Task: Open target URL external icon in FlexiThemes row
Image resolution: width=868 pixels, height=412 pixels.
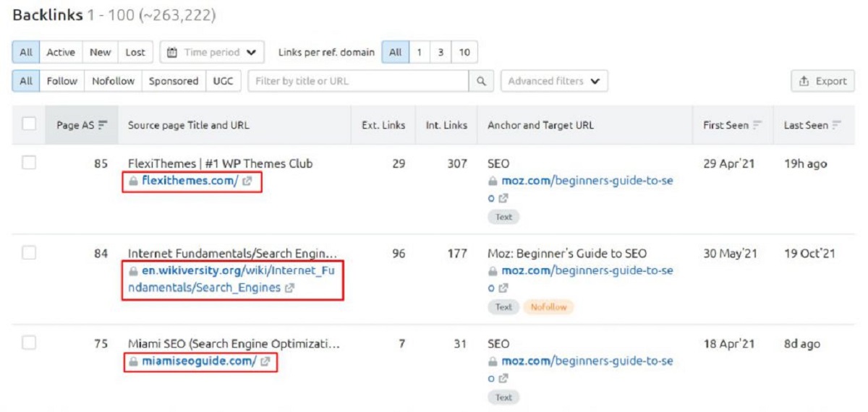Action: (504, 198)
